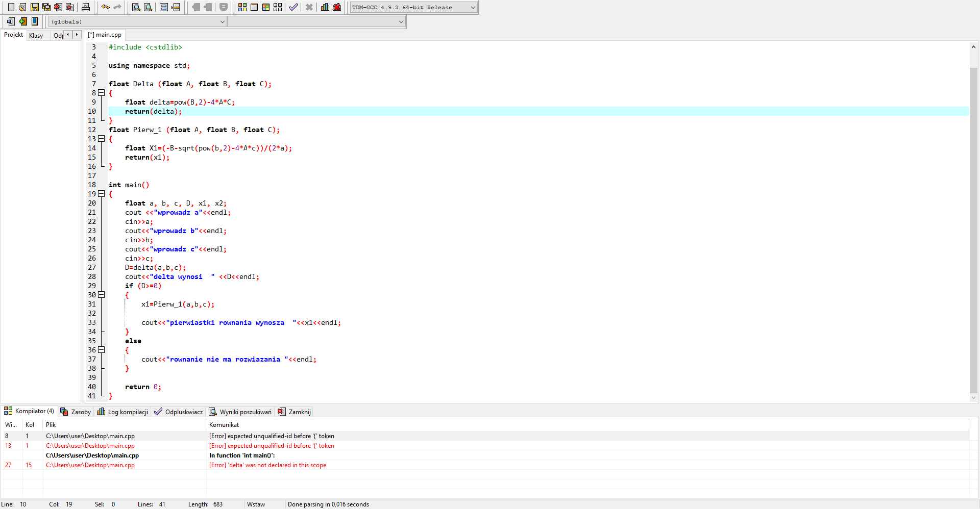Open the Replace magnifier tool
This screenshot has width=980, height=509.
[x=148, y=7]
